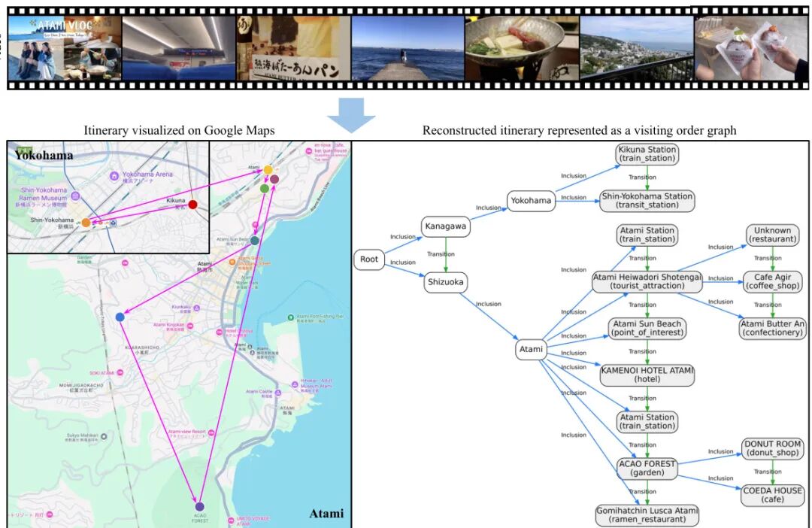This screenshot has height=528, width=812.
Task: Select the Kikuna Station graph node
Action: point(647,154)
